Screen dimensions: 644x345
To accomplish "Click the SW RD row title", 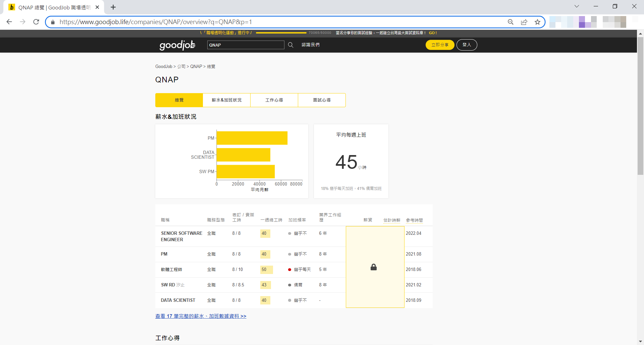I will pos(168,285).
